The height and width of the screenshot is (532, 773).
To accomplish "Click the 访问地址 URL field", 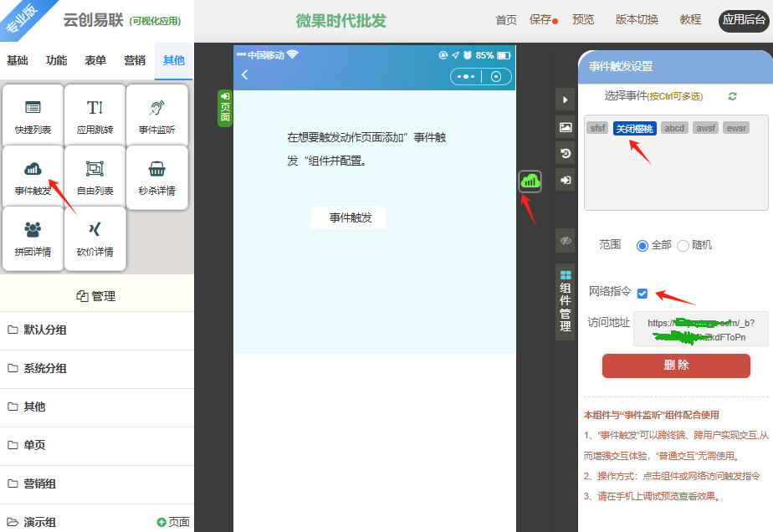I will (701, 330).
